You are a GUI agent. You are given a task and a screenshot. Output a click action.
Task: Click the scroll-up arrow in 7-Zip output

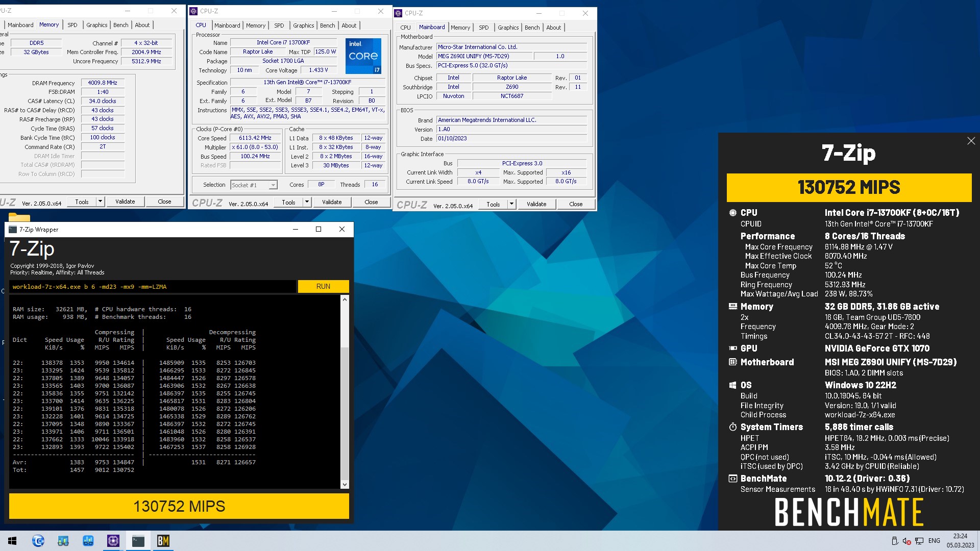coord(345,299)
